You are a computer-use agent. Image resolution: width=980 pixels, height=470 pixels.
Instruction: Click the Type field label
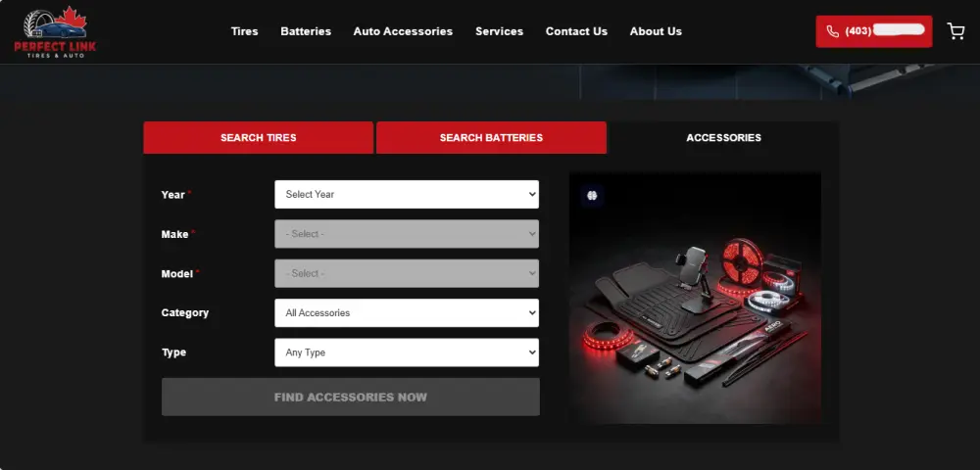tap(174, 352)
